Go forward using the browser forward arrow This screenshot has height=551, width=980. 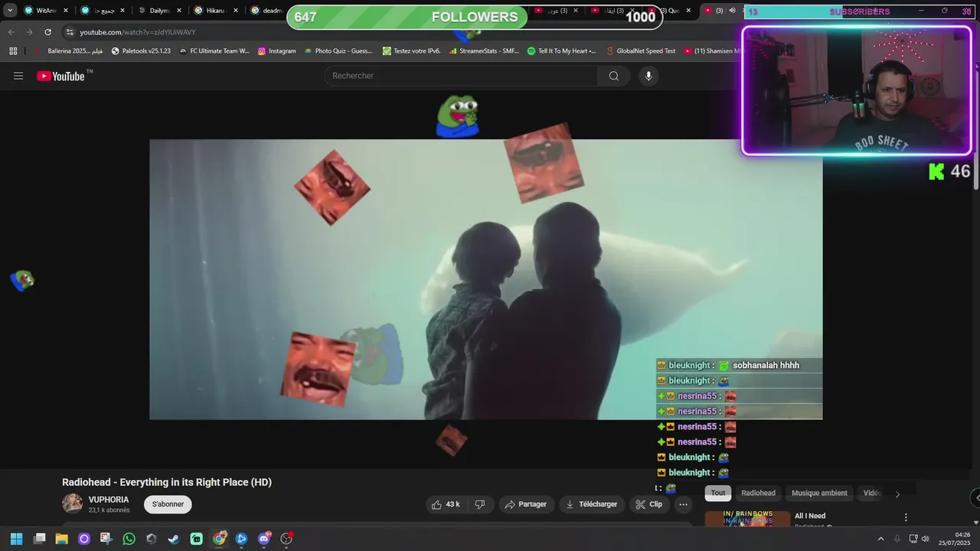click(29, 32)
